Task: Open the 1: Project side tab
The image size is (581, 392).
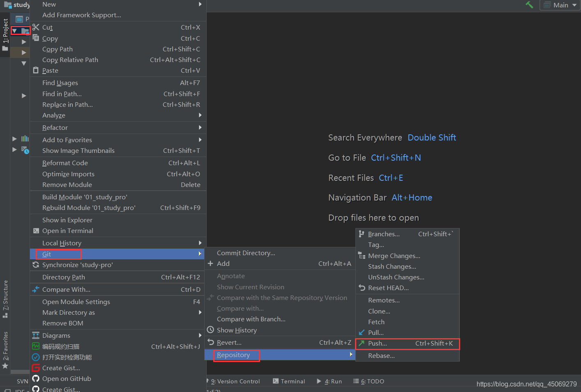Action: tap(5, 35)
